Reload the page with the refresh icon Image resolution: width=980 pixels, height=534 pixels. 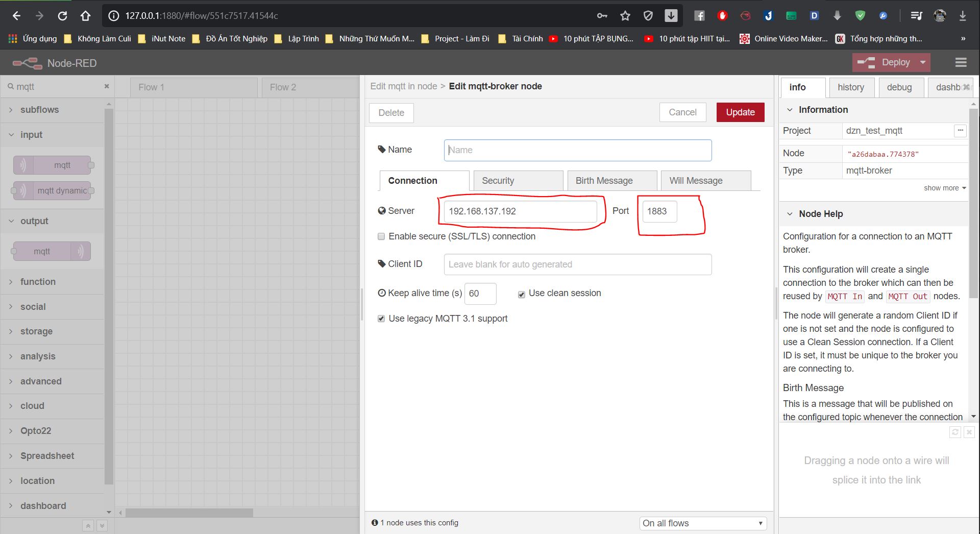click(x=62, y=16)
